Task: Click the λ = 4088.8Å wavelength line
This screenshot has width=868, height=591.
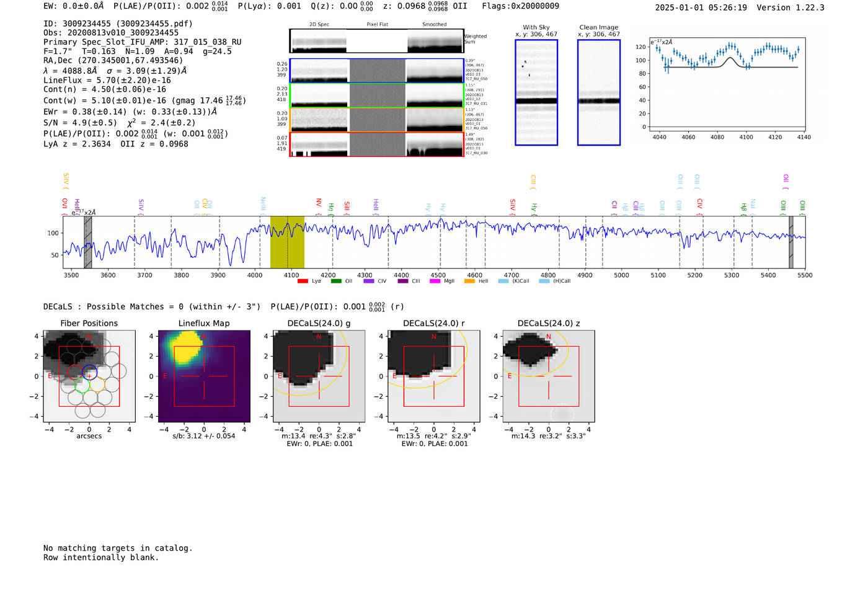Action: pyautogui.click(x=115, y=71)
